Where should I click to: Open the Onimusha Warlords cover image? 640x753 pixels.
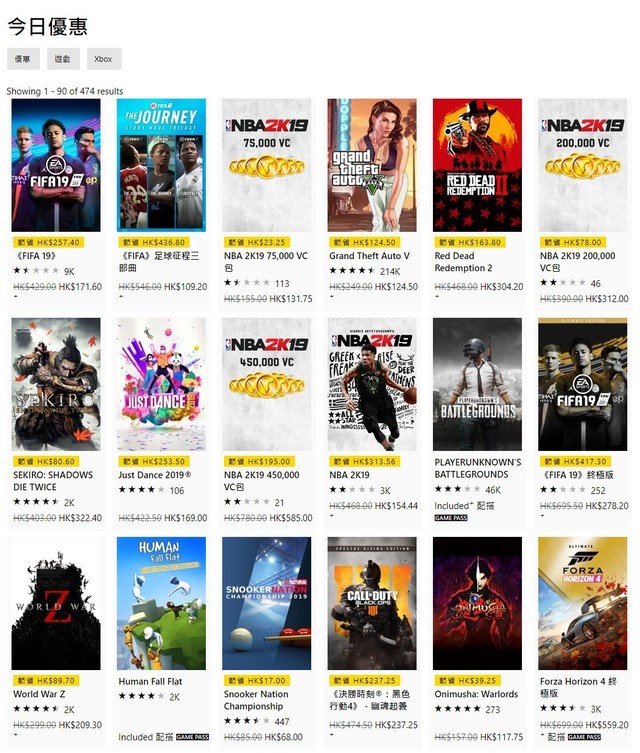point(477,603)
